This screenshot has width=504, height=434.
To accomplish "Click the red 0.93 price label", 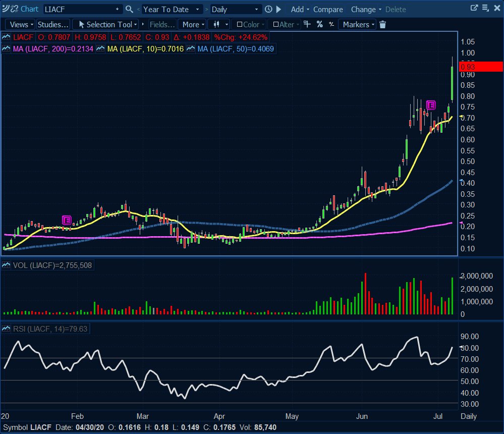I will click(x=481, y=67).
